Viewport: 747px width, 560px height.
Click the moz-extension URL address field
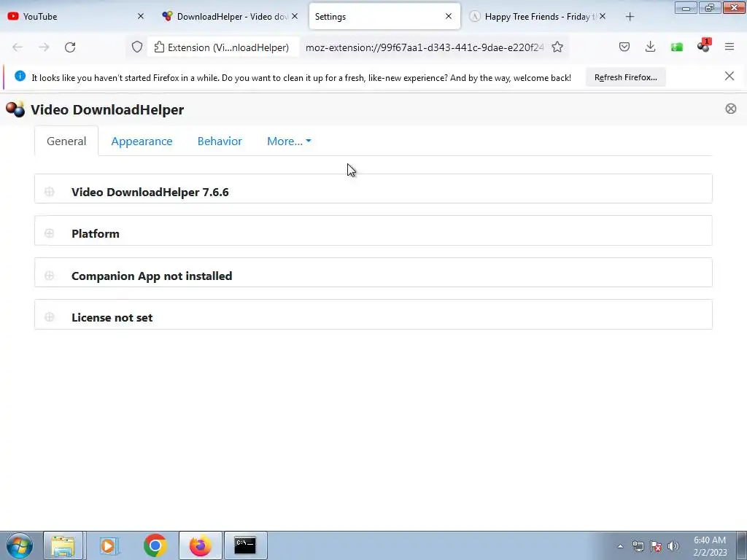pos(424,47)
